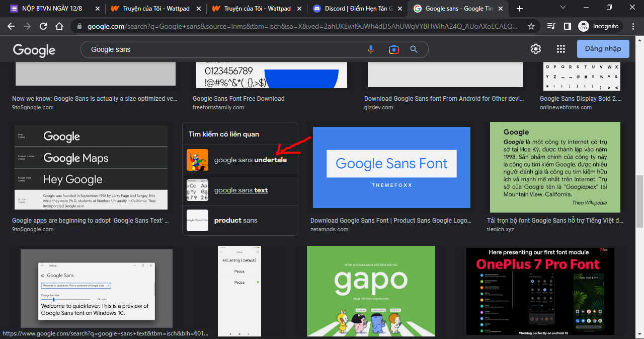Go to Google home via logo
The height and width of the screenshot is (339, 644).
click(x=34, y=49)
